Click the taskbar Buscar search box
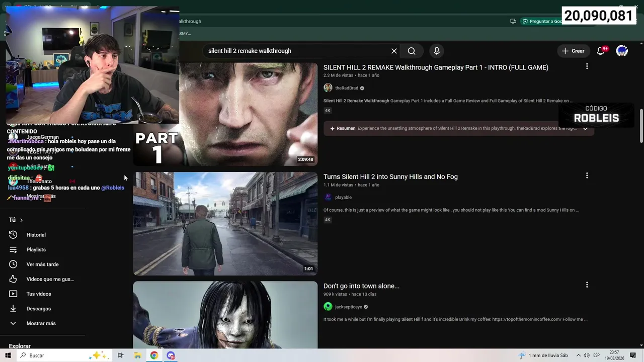Screen dimensions: 644x362 point(63,355)
